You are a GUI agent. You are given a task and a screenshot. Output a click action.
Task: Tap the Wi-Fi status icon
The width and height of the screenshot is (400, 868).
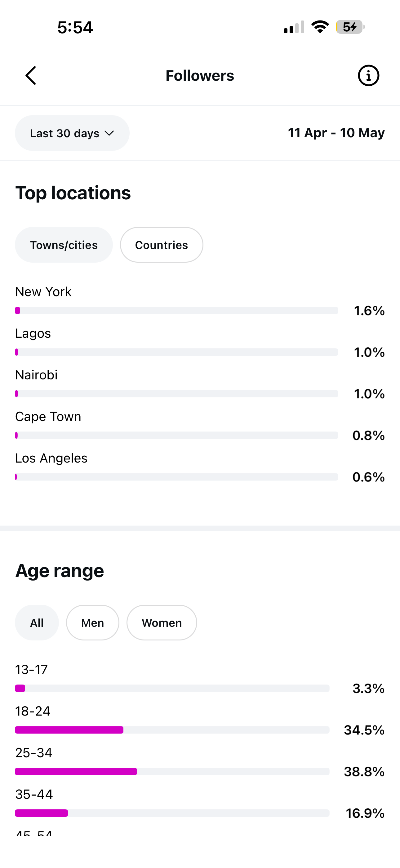(x=320, y=27)
